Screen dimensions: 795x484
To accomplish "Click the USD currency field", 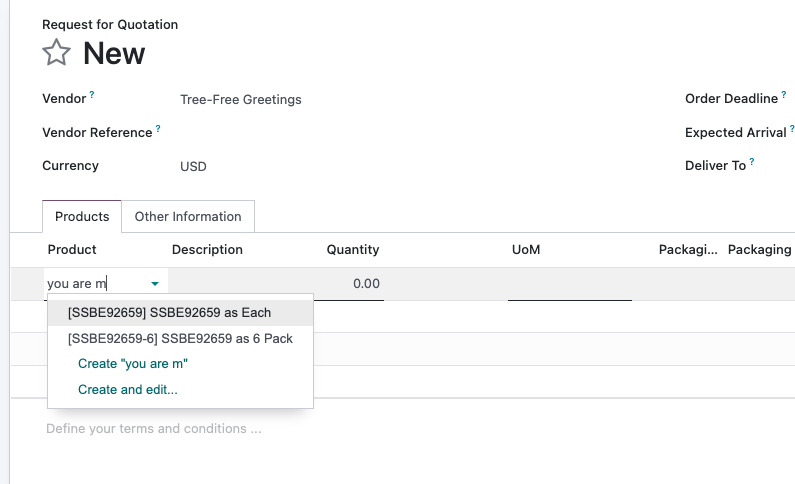I will point(193,167).
